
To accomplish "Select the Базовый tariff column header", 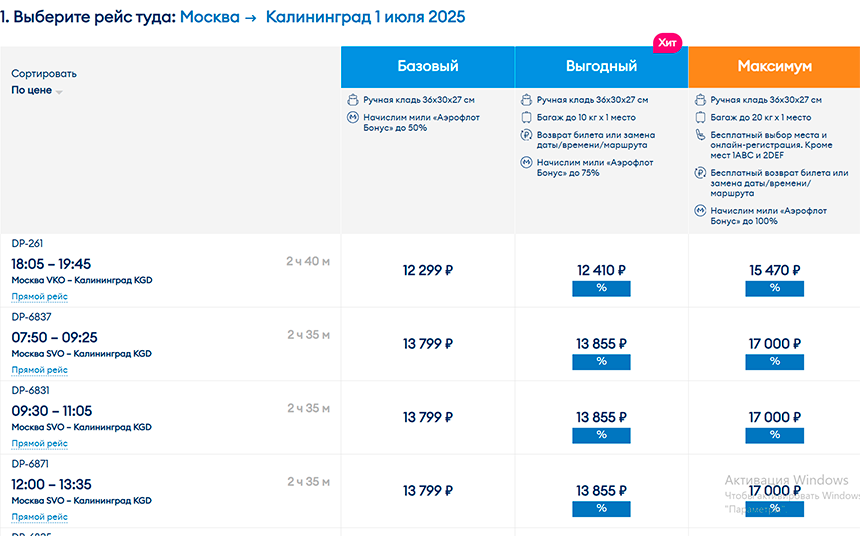I will click(428, 67).
